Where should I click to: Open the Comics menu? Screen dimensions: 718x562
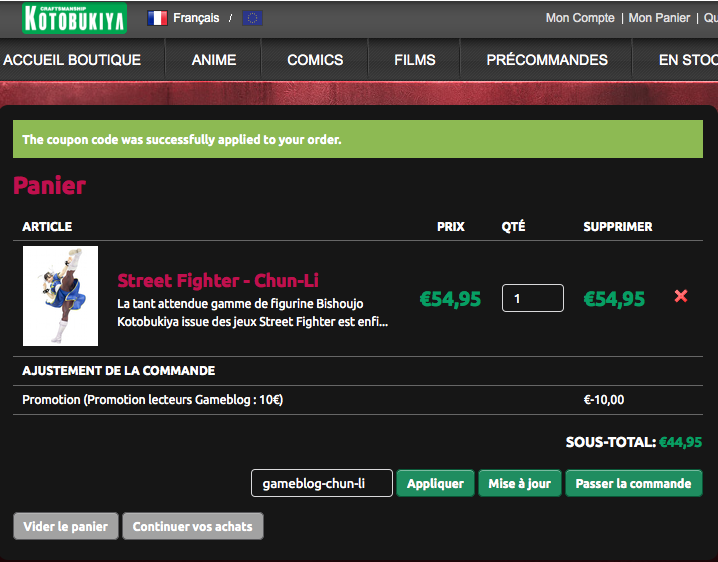[315, 60]
